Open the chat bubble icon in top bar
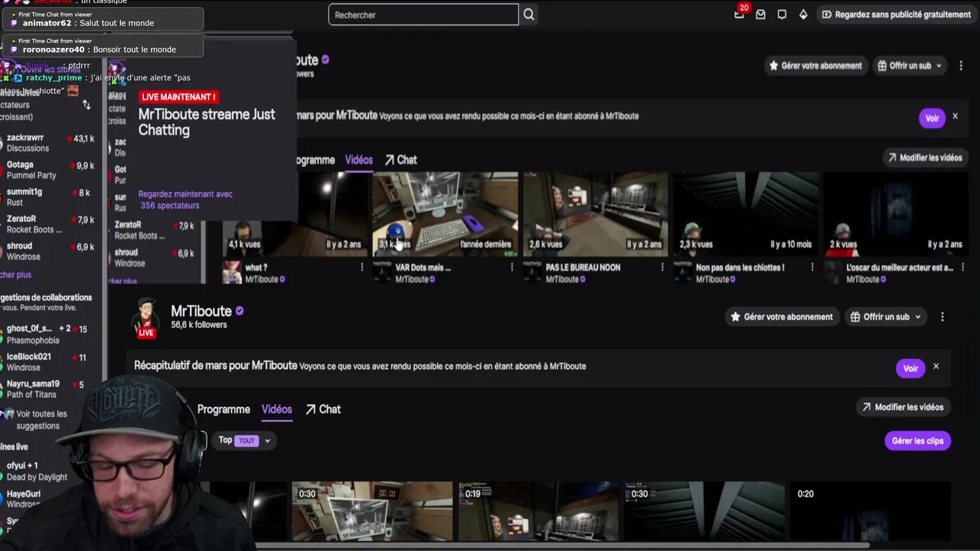Screen dimensions: 980x551 tap(782, 15)
